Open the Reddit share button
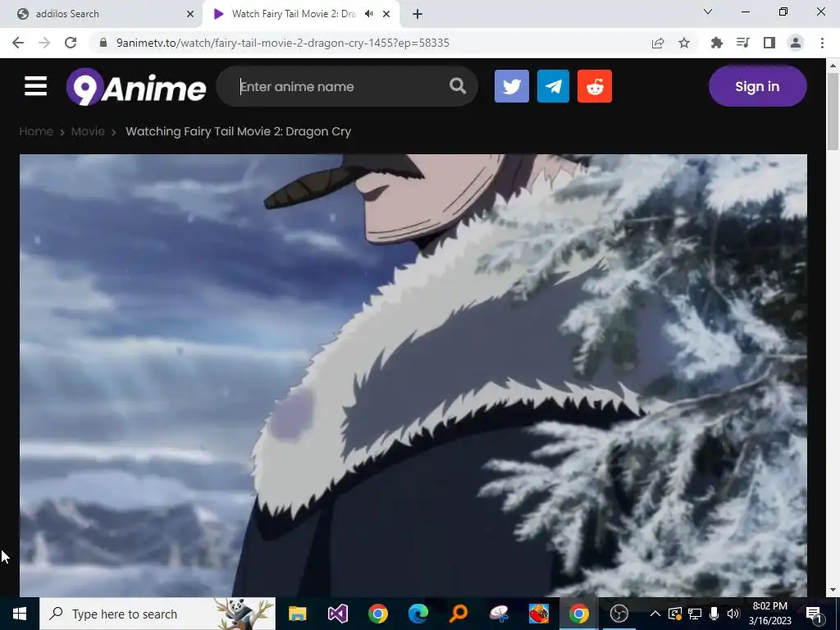This screenshot has width=840, height=630. (595, 86)
